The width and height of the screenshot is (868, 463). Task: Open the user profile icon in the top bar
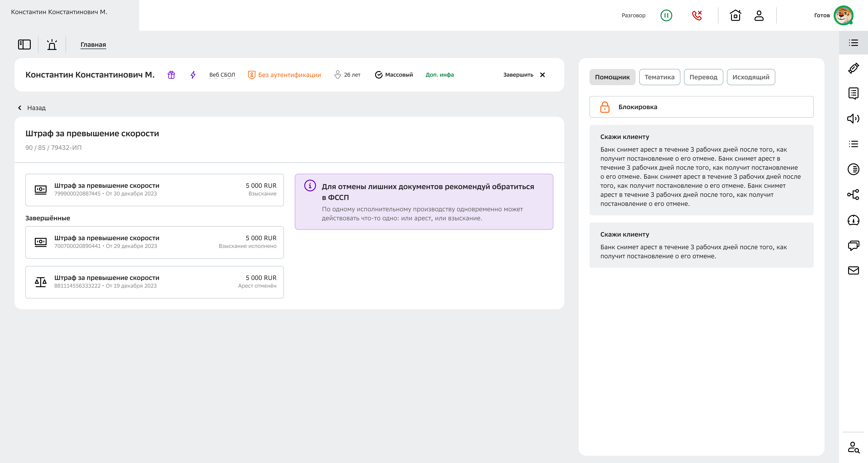(759, 16)
